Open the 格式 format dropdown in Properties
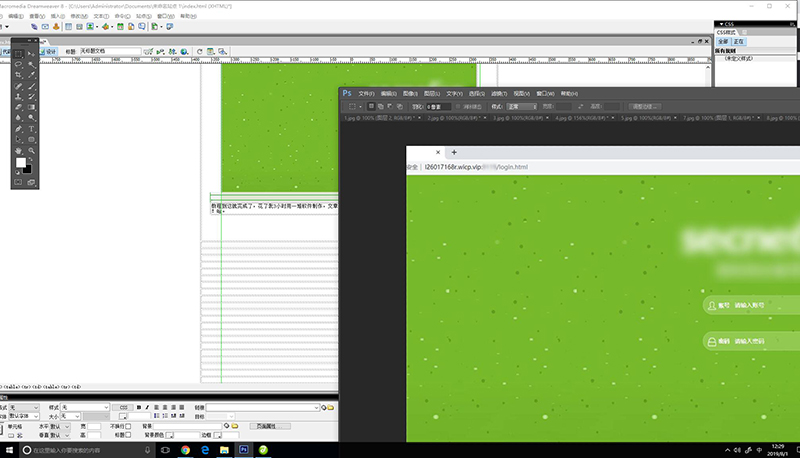The height and width of the screenshot is (458, 800). (x=25, y=408)
